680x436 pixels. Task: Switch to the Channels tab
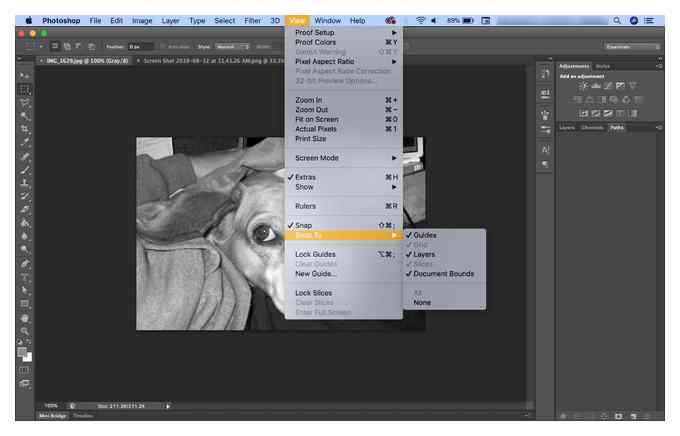pos(592,128)
